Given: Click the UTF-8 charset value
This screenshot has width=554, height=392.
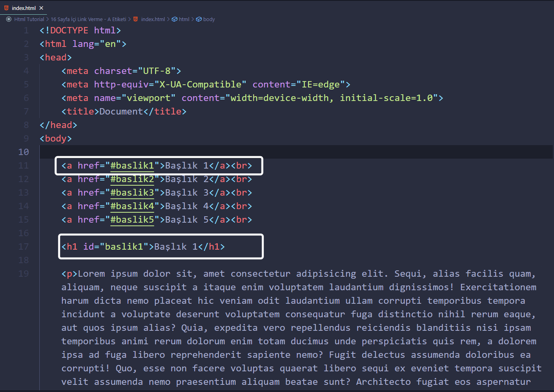Looking at the screenshot, I should click(157, 71).
